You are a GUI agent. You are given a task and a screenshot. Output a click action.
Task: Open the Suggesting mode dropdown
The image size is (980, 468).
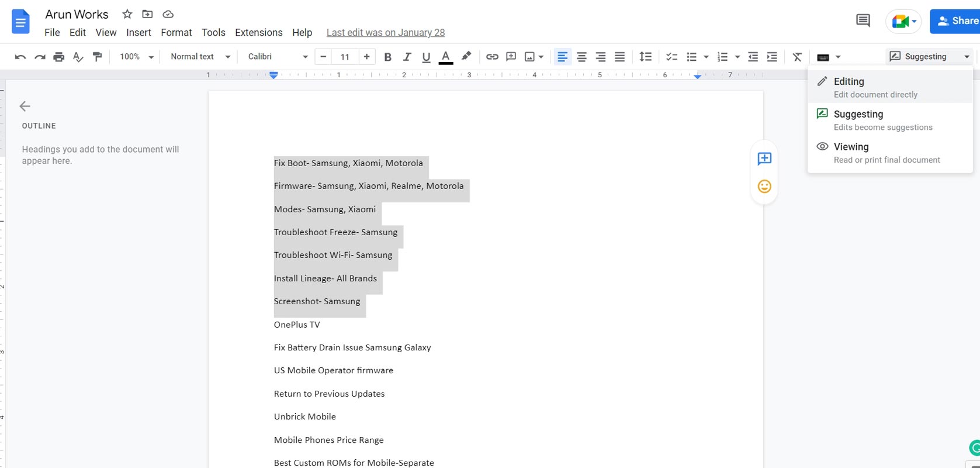[x=930, y=57]
